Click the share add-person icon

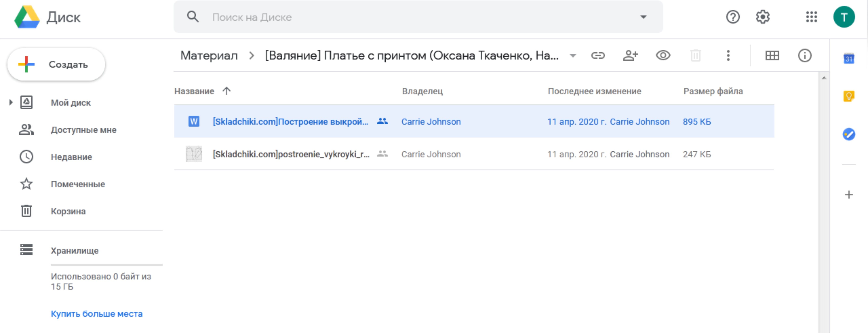(x=630, y=55)
